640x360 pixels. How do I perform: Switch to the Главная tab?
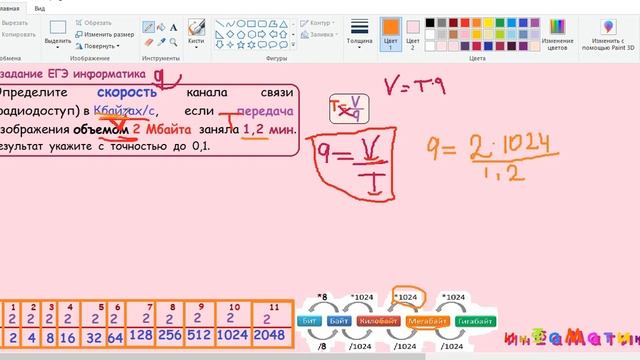10,8
